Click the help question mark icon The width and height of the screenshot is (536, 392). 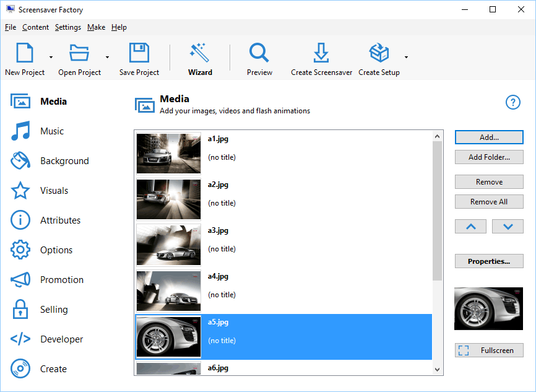tap(513, 102)
